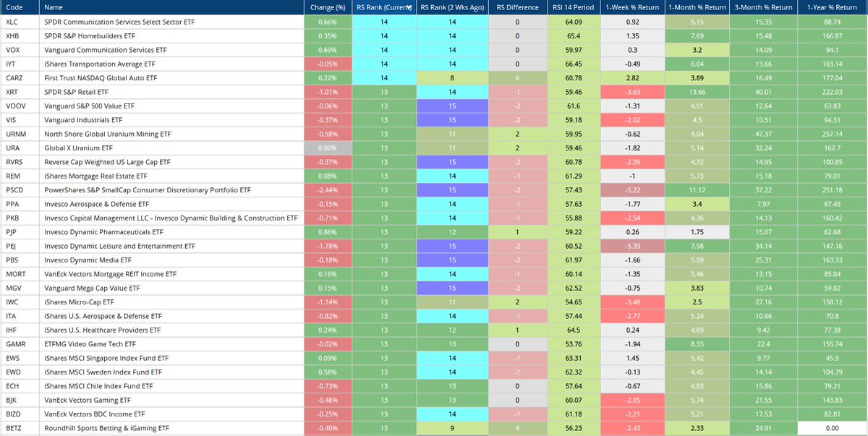Click the 3-month return 47.37 for URNM
This screenshot has height=436, width=868.
pos(762,134)
